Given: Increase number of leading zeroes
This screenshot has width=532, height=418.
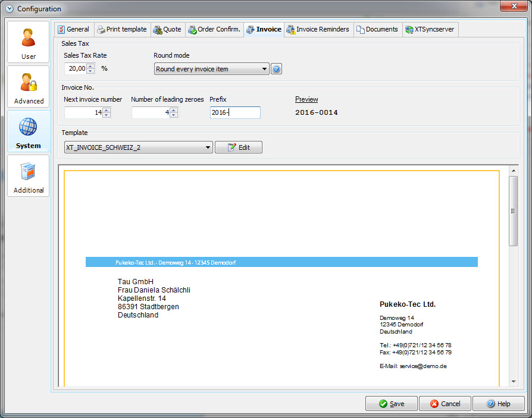Looking at the screenshot, I should (x=173, y=110).
